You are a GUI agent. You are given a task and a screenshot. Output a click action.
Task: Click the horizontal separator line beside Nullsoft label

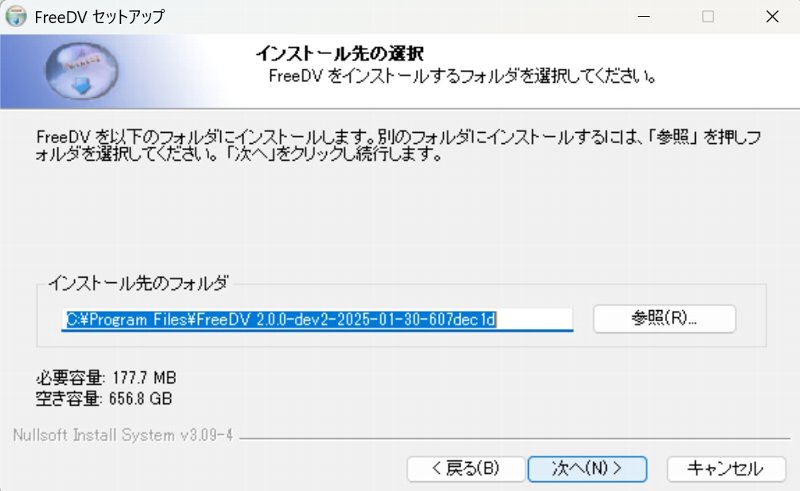tap(514, 438)
